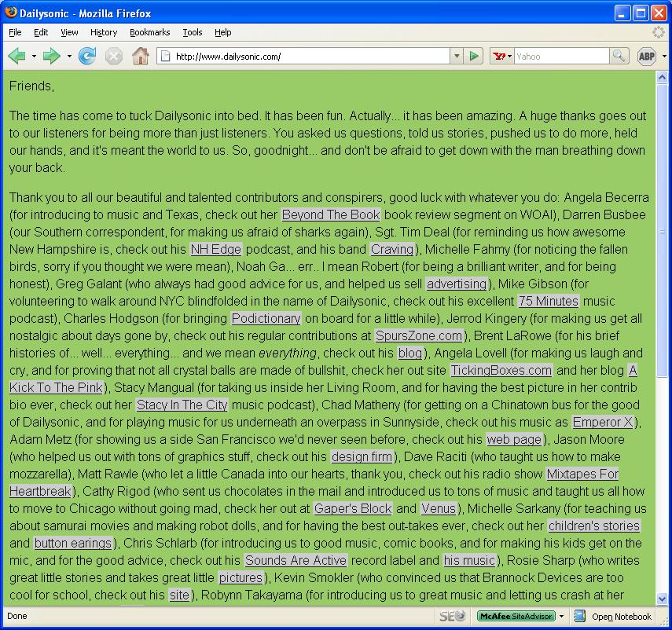672x630 pixels.
Task: Click the Open Notebook icon
Action: [579, 616]
